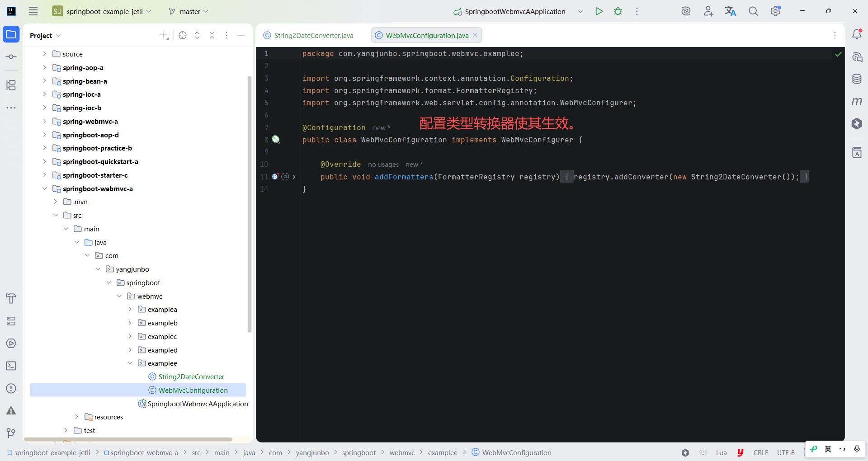868x461 pixels.
Task: Collapse all items in Project tree
Action: (x=212, y=35)
